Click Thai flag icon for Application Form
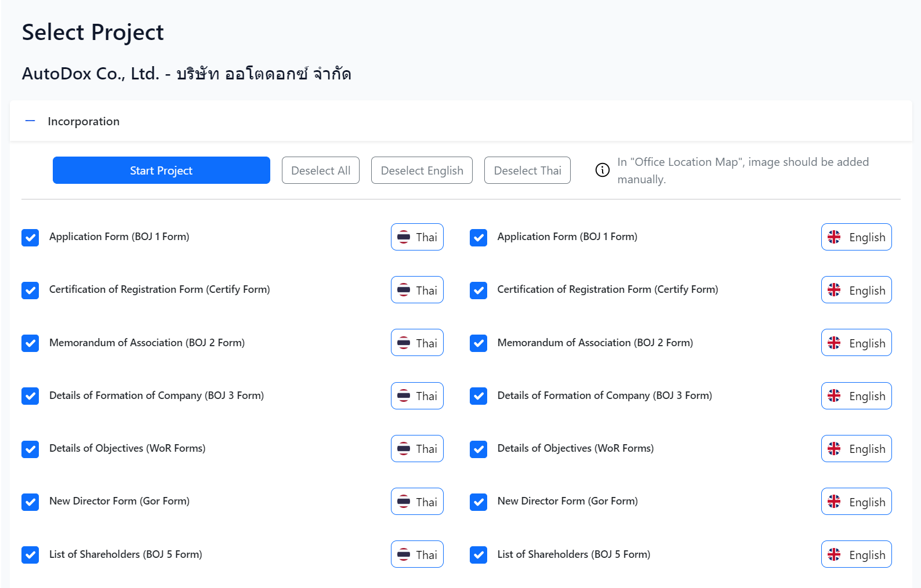The image size is (921, 588). [x=404, y=237]
